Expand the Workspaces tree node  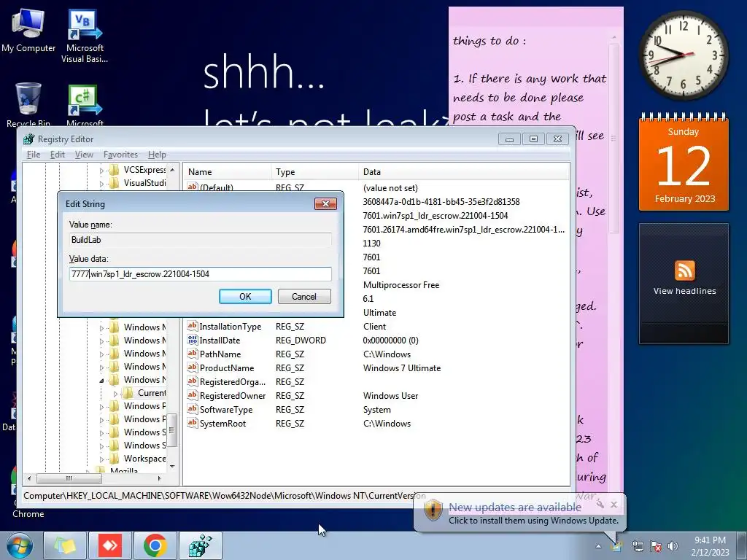(101, 459)
